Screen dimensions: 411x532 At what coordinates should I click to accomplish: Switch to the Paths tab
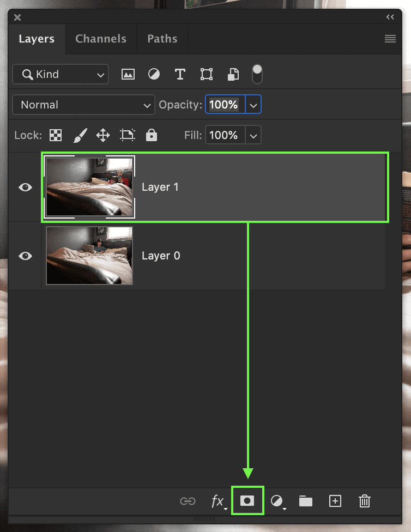[162, 39]
